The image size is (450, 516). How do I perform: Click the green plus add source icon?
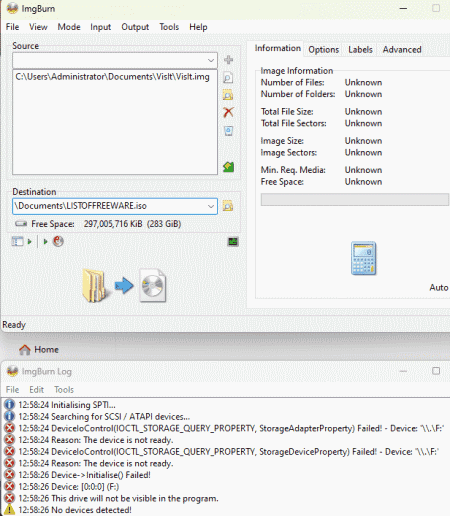pos(228,60)
